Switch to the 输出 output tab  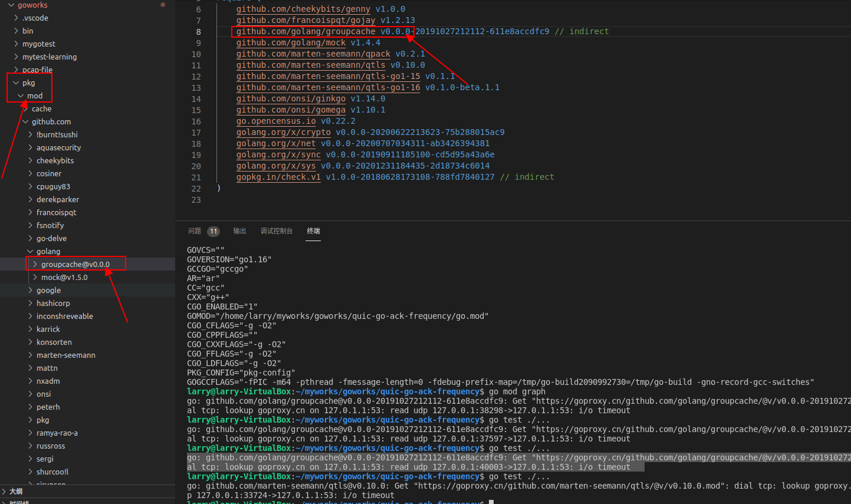coord(239,230)
